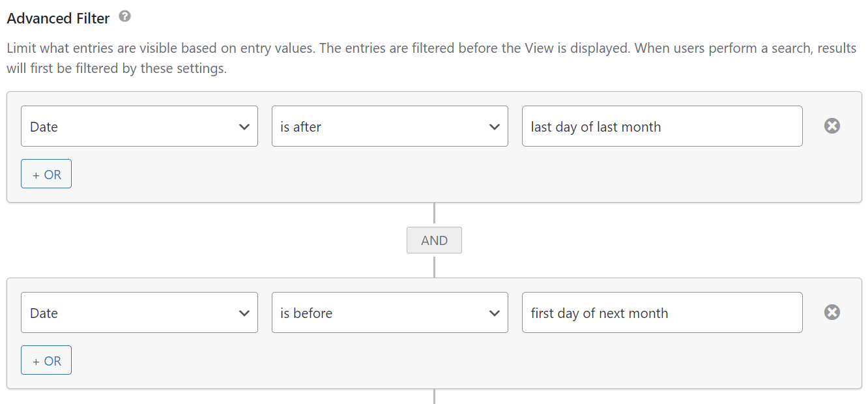Click the 'Advanced Filter' heading
Viewport: 868px width, 404px height.
(x=58, y=18)
